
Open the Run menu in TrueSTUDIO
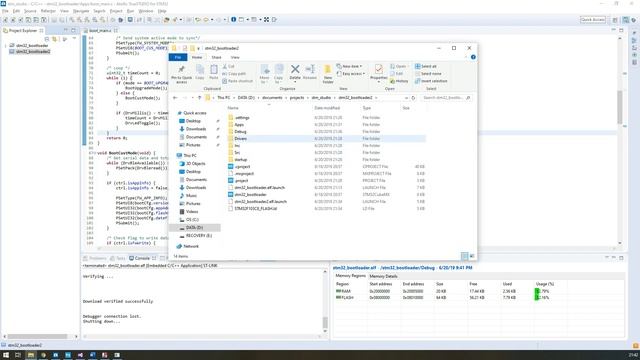(131, 11)
